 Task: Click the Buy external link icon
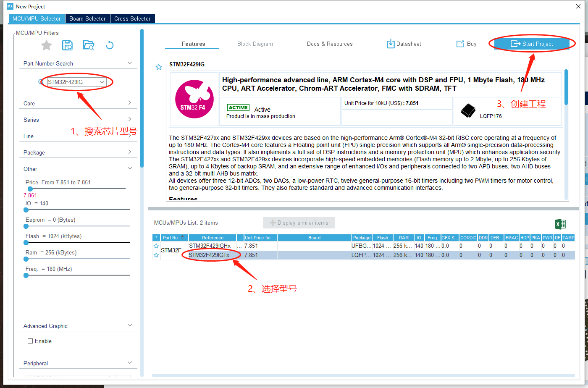[x=460, y=44]
